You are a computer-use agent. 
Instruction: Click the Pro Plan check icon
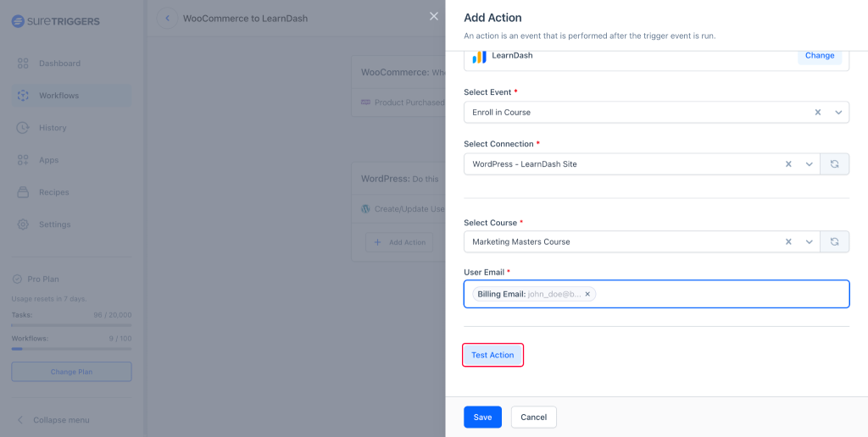click(17, 279)
